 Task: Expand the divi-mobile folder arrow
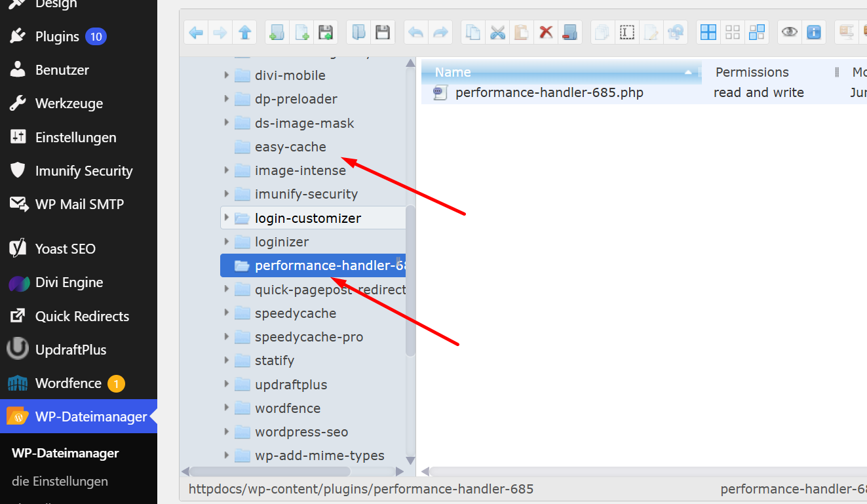(227, 75)
